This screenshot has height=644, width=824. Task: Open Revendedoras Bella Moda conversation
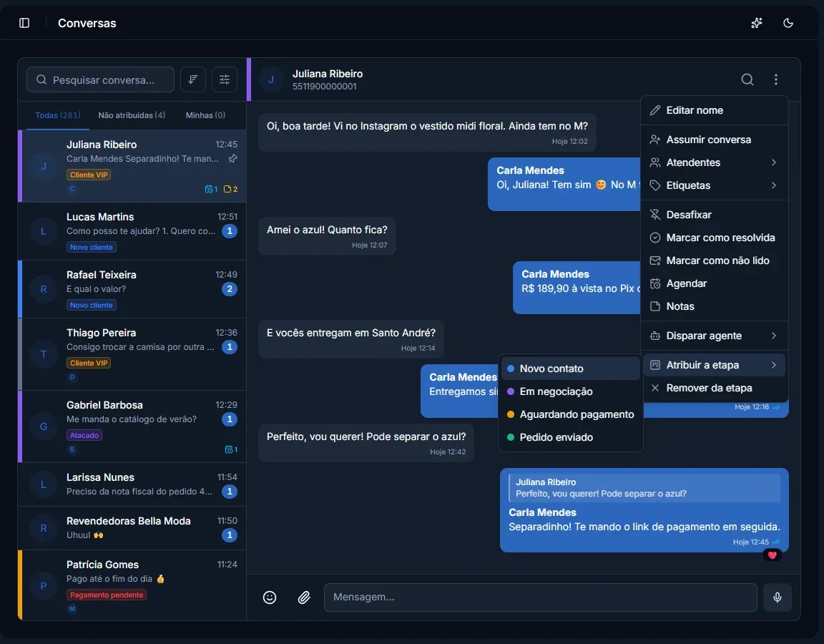pos(132,528)
